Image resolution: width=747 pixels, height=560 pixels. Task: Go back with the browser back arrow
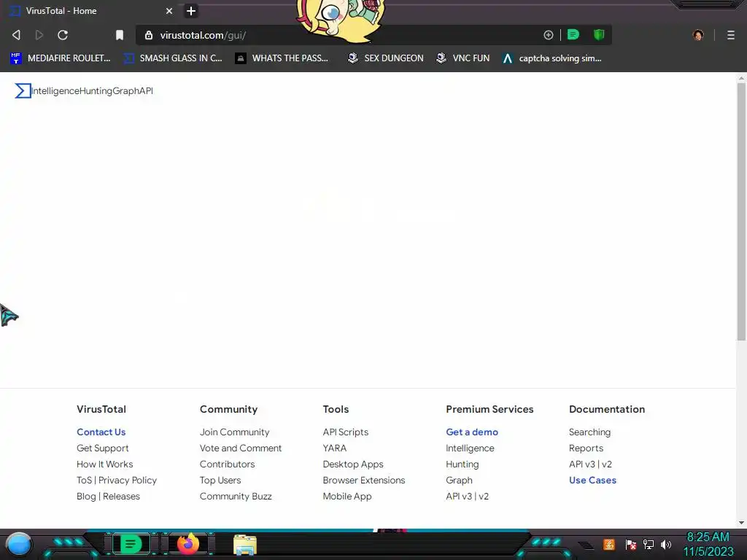coord(16,35)
